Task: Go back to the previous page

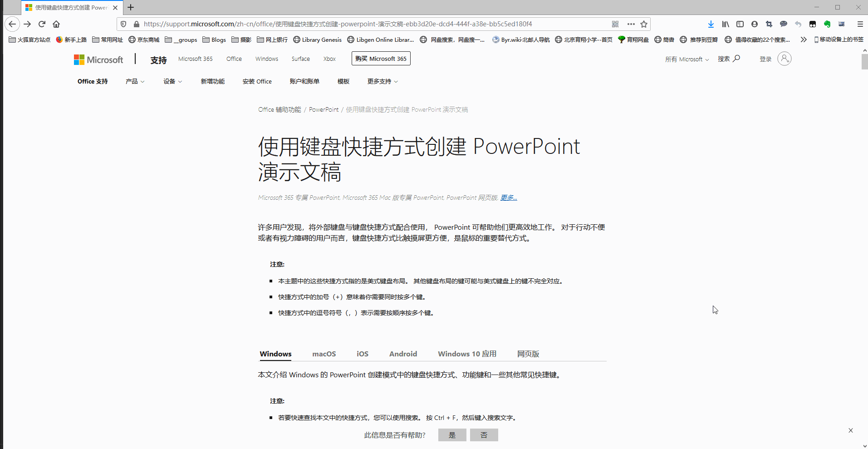Action: pyautogui.click(x=12, y=24)
